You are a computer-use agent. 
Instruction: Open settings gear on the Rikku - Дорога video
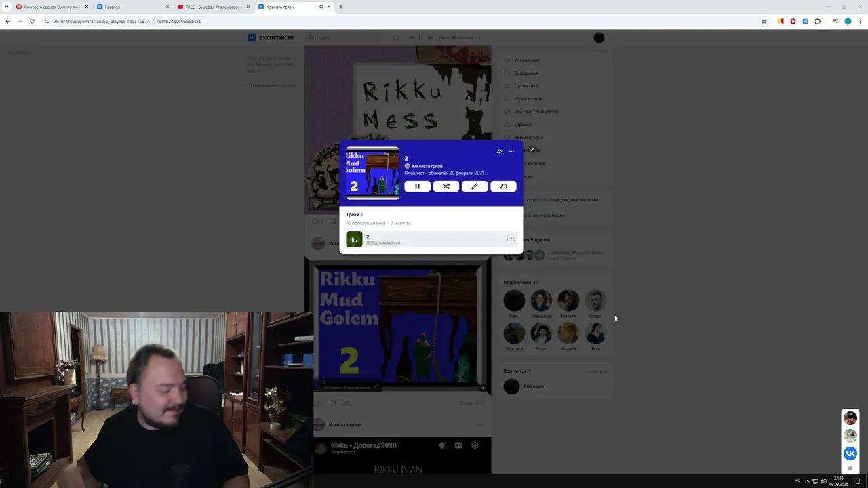(x=475, y=445)
